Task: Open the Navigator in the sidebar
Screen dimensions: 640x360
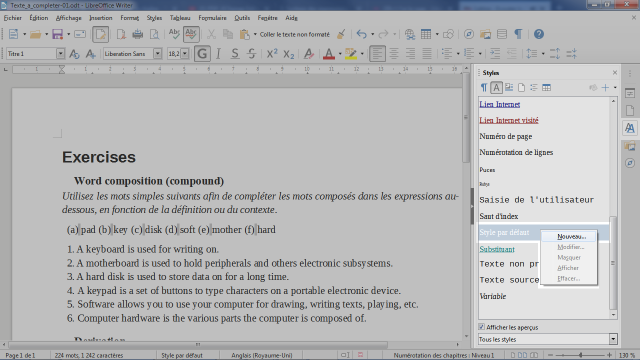Action: coord(630,163)
